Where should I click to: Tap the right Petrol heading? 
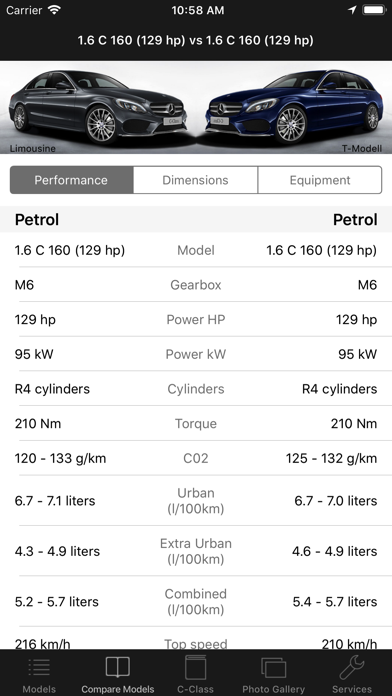[355, 219]
